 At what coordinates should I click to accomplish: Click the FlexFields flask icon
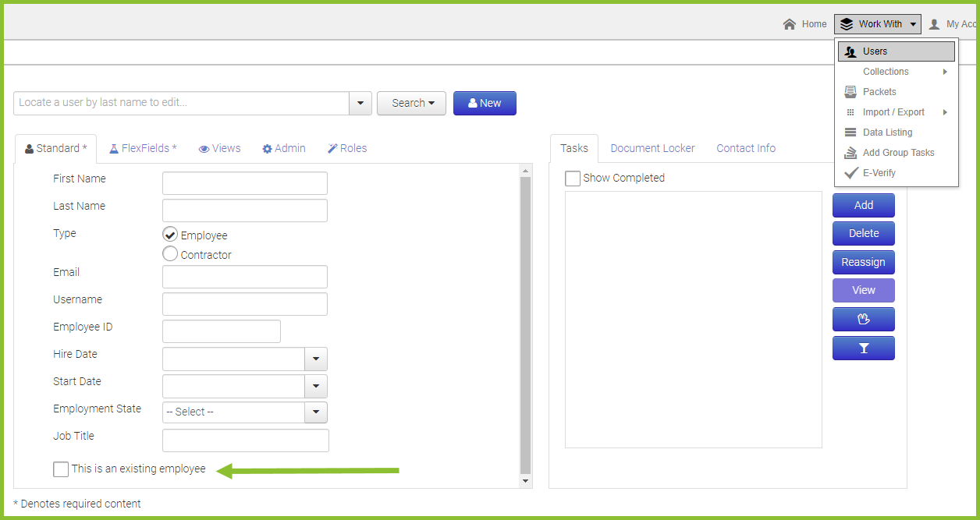(114, 148)
